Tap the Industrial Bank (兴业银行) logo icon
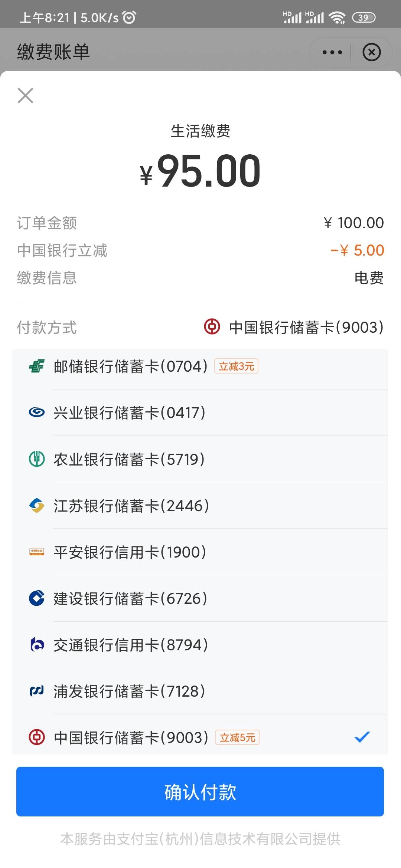Image resolution: width=401 pixels, height=868 pixels. pyautogui.click(x=37, y=412)
